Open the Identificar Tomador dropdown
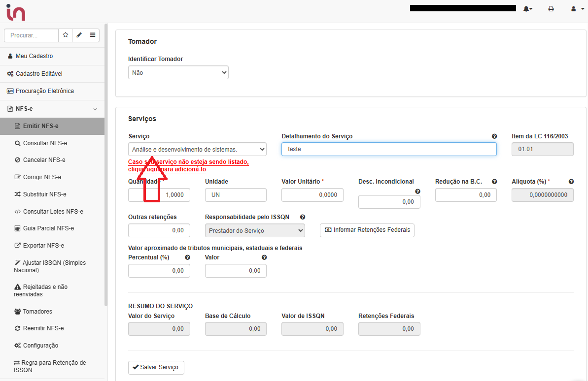Image resolution: width=588 pixels, height=381 pixels. pyautogui.click(x=178, y=72)
